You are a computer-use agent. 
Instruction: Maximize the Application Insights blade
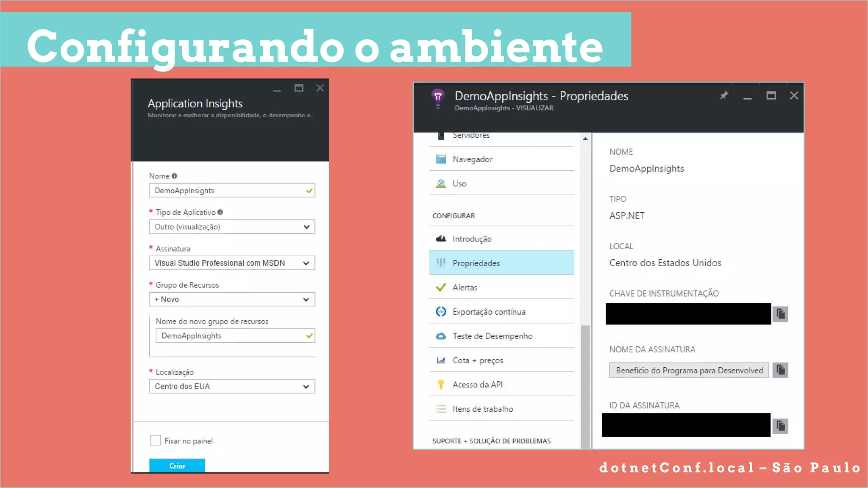[x=299, y=88]
